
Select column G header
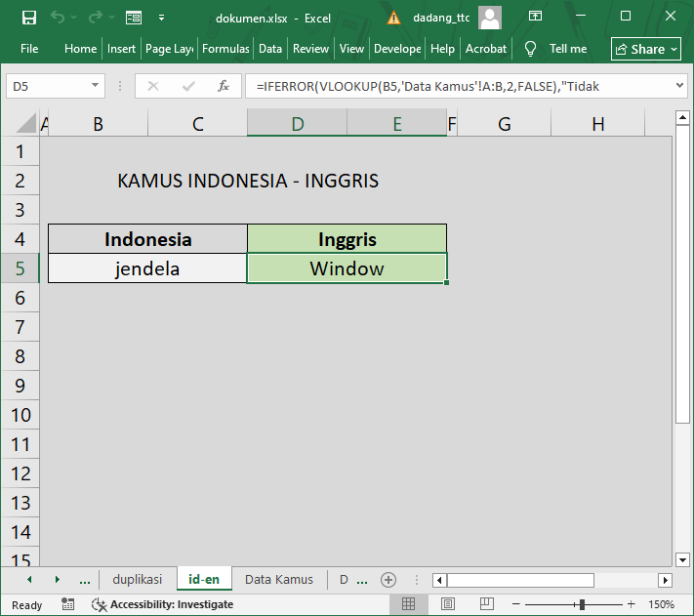[504, 124]
